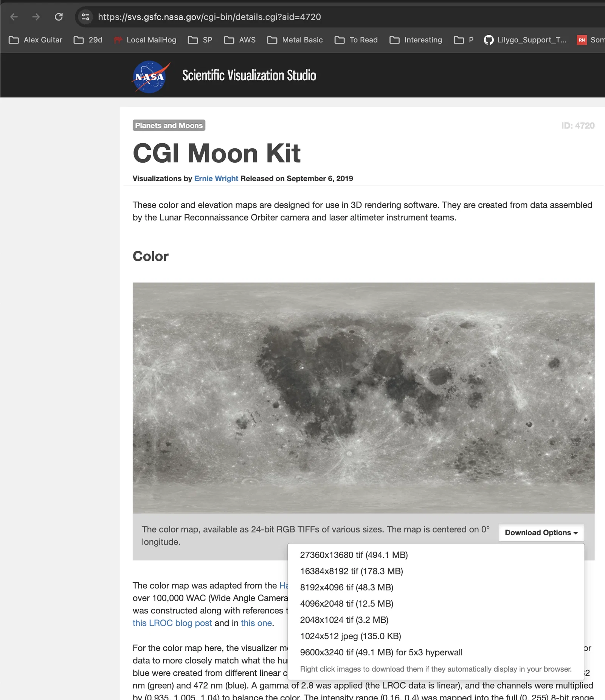Select 27360x13680 tif download option
The height and width of the screenshot is (700, 605).
point(354,555)
